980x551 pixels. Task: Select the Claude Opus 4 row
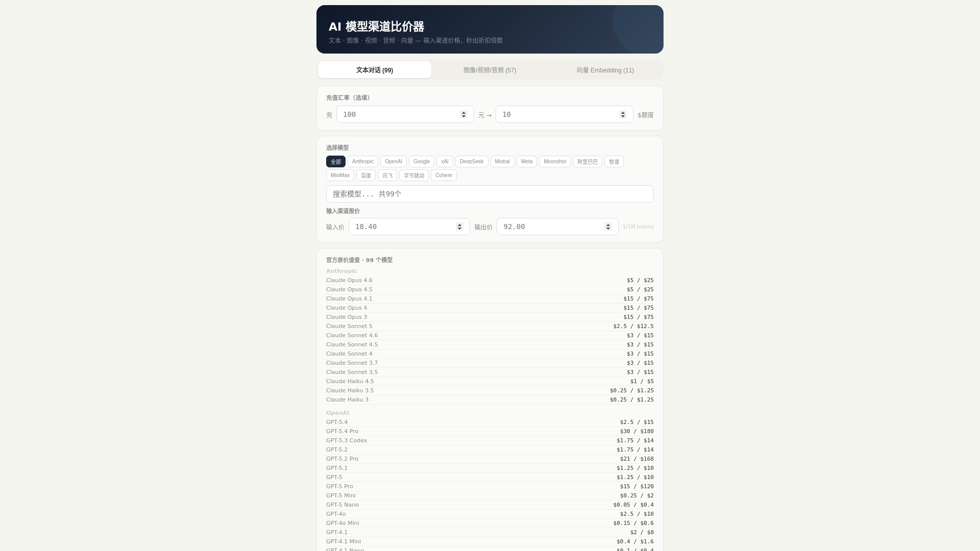coord(490,308)
